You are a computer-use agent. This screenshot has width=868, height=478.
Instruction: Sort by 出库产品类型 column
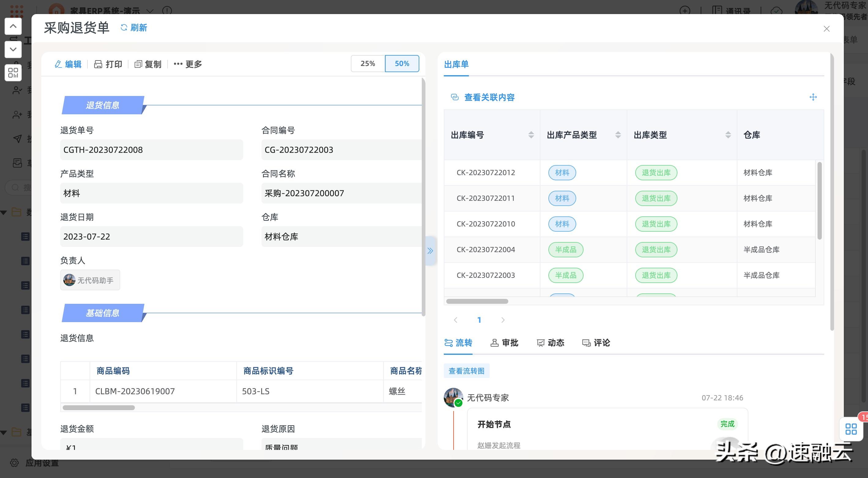point(618,135)
